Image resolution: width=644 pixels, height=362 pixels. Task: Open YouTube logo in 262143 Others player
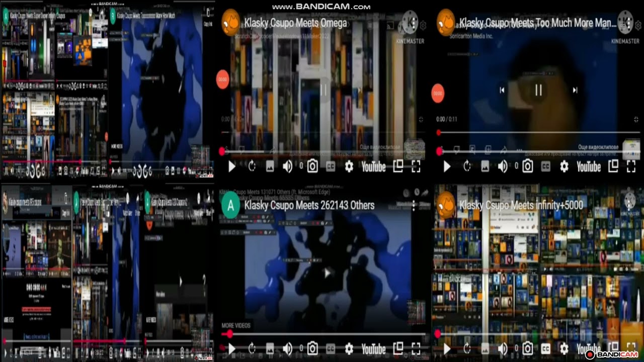(x=373, y=349)
